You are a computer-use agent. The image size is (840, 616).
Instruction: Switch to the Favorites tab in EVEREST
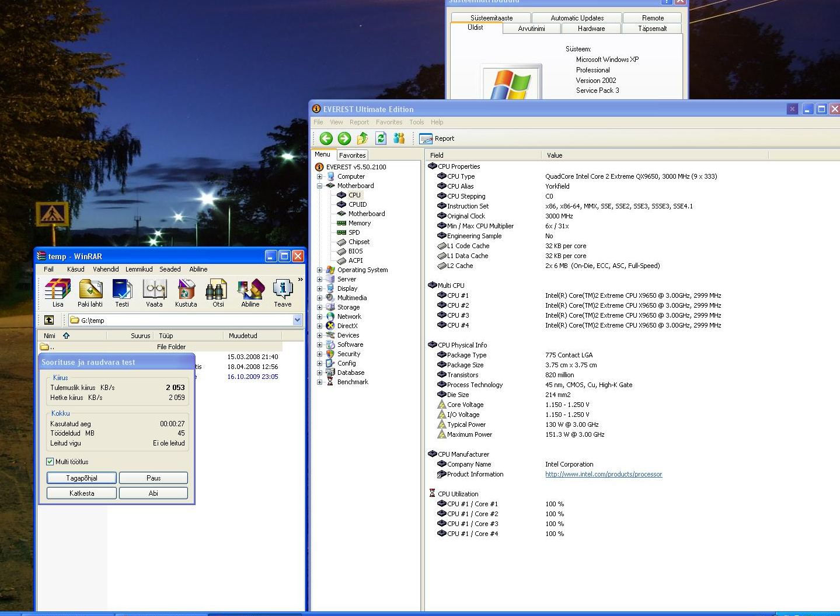pos(353,155)
